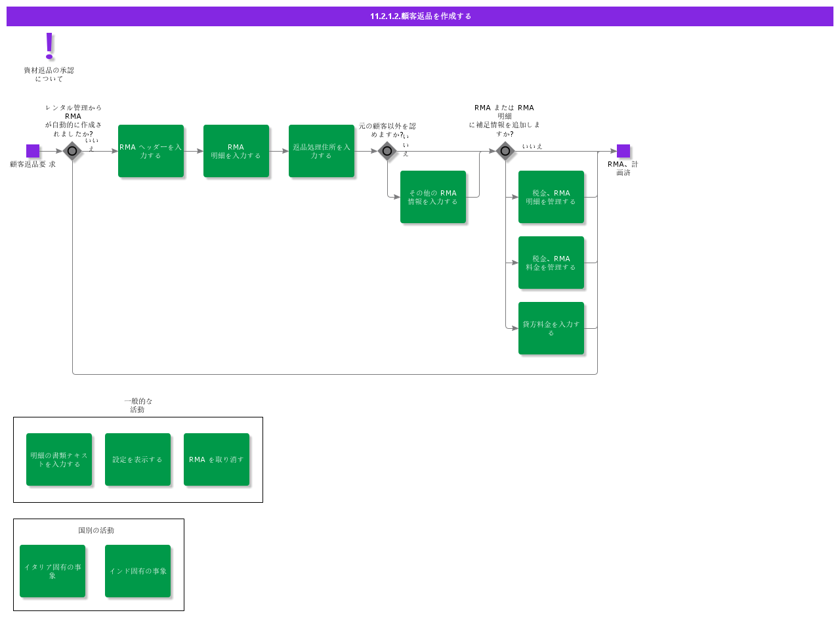840x617 pixels.
Task: Click the RMA を取り消す activity box
Action: pos(217,459)
